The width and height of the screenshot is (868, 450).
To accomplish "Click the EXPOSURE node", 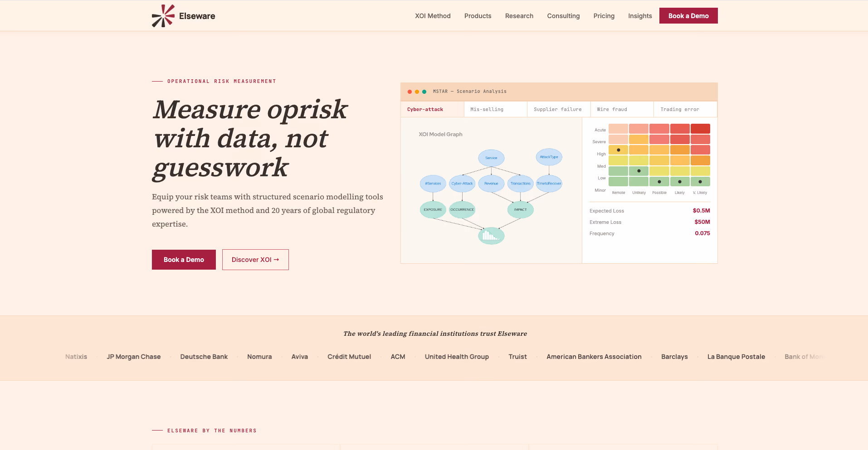I will [433, 209].
